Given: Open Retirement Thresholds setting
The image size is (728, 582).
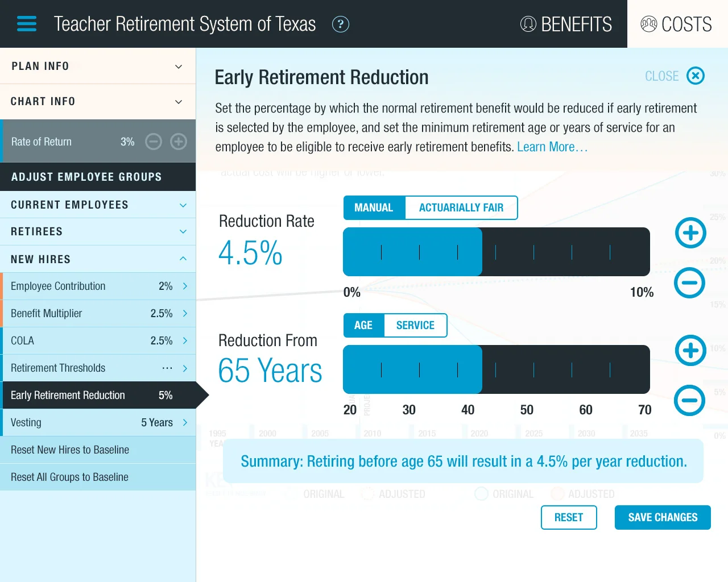Looking at the screenshot, I should 98,368.
